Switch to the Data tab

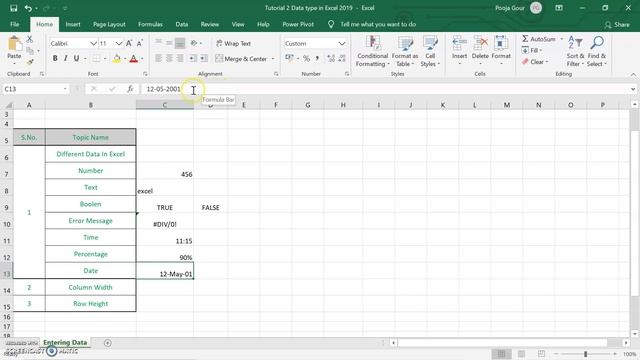(x=182, y=24)
